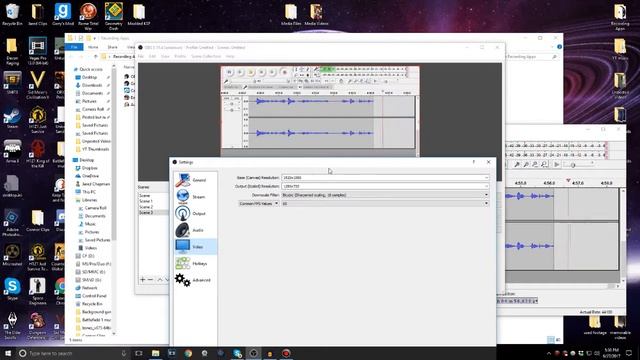Open Geometry Dash desktop icon
This screenshot has width=640, height=360.
coord(113,16)
